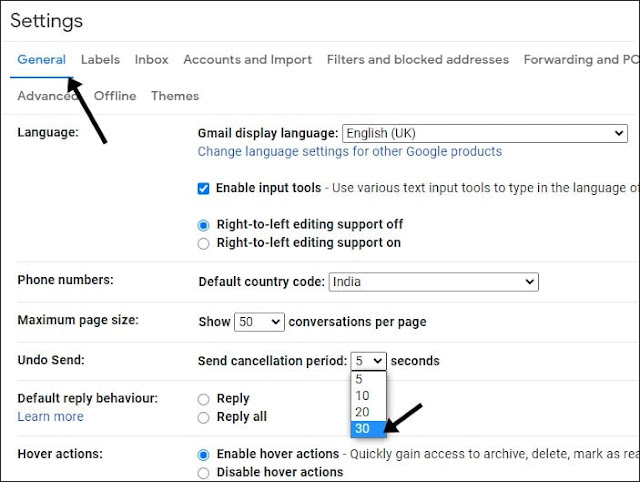Open Learn more about reply behaviour
Screen dimensions: 640x482
coord(51,417)
